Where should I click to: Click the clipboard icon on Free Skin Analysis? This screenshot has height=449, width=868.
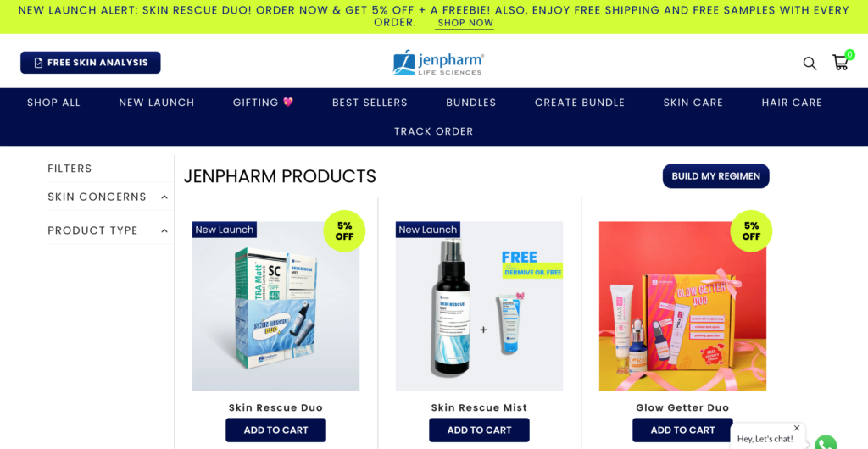[x=38, y=63]
